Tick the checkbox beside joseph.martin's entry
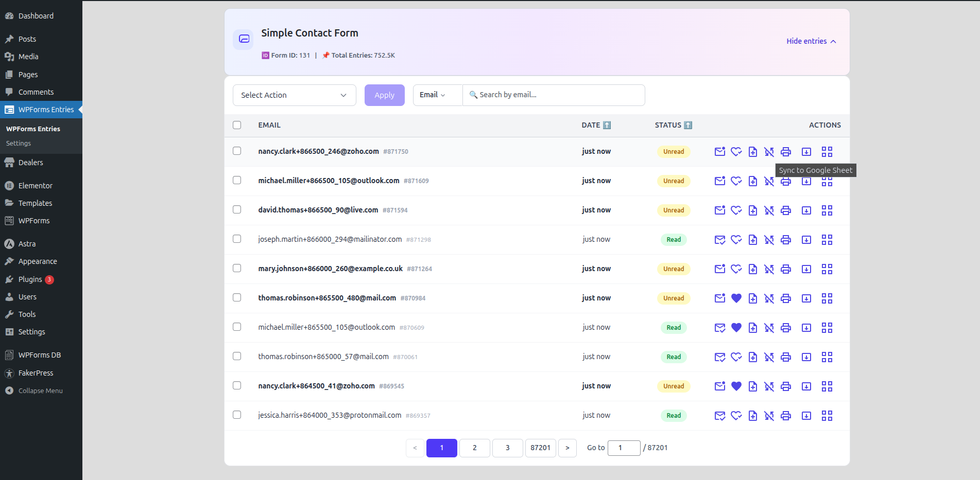Image resolution: width=980 pixels, height=480 pixels. tap(237, 239)
